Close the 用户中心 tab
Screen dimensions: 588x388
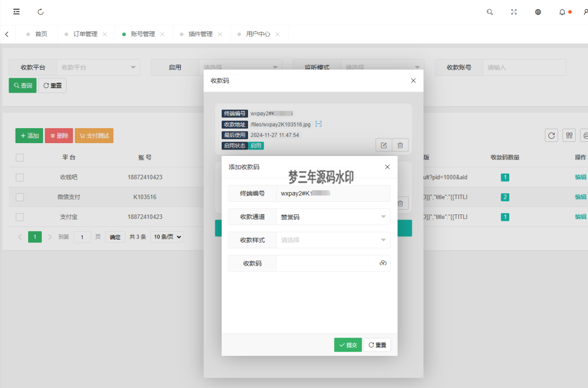pyautogui.click(x=277, y=34)
